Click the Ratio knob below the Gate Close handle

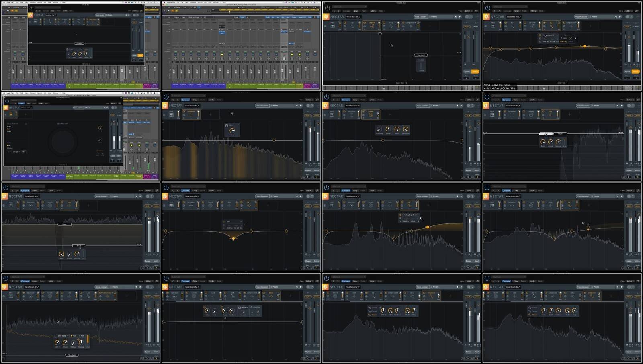click(x=61, y=254)
